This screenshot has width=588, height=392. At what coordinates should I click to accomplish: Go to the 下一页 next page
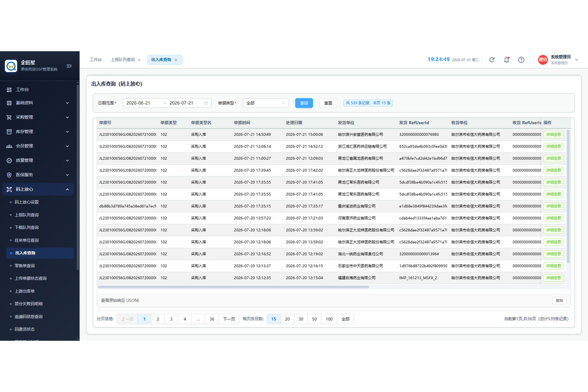[229, 319]
